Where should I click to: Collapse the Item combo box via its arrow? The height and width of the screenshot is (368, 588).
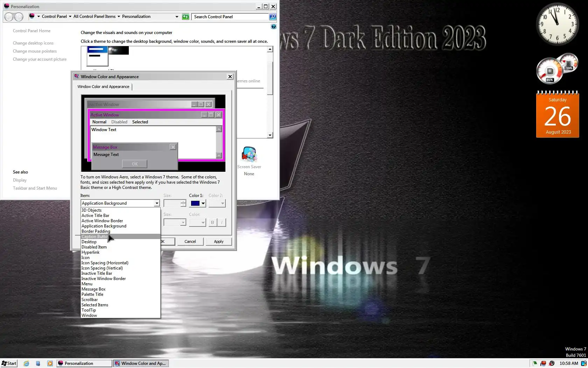(157, 203)
